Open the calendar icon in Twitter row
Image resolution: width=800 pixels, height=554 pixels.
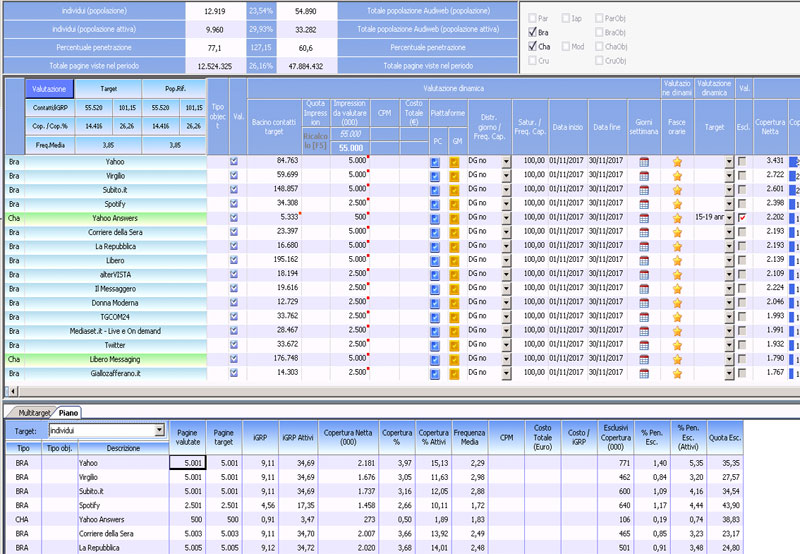click(x=644, y=344)
